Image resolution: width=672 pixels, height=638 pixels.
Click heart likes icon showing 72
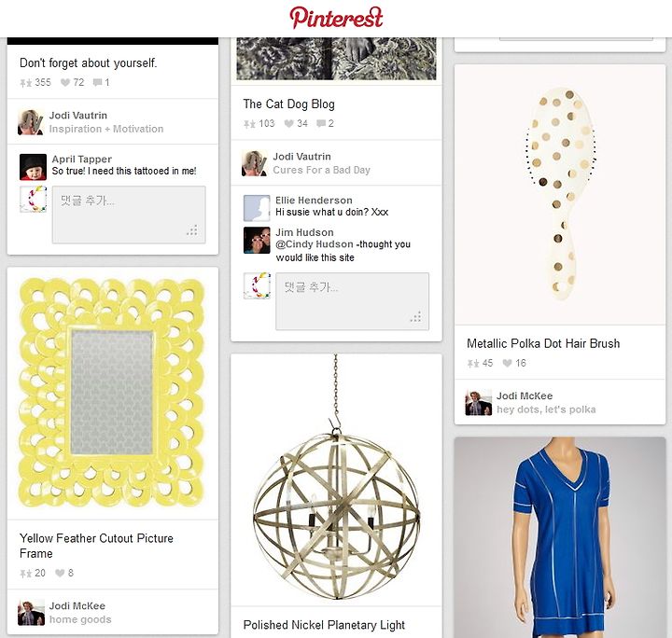[x=64, y=82]
